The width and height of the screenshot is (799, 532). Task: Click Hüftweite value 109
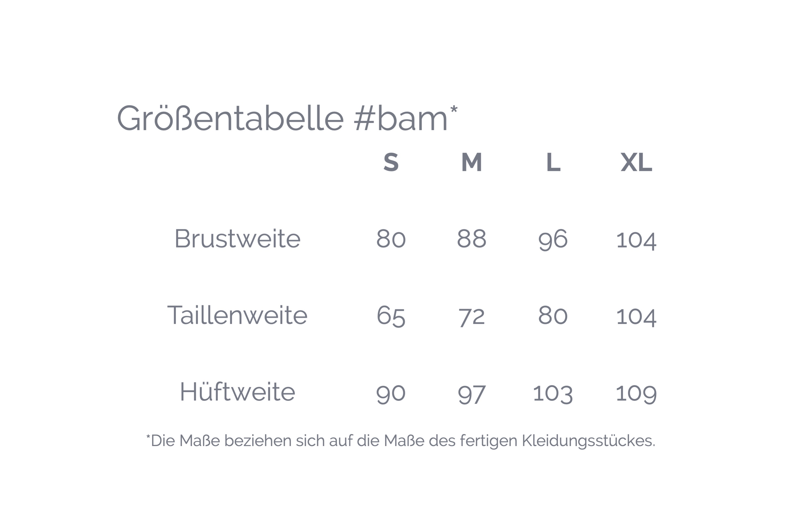click(x=636, y=394)
